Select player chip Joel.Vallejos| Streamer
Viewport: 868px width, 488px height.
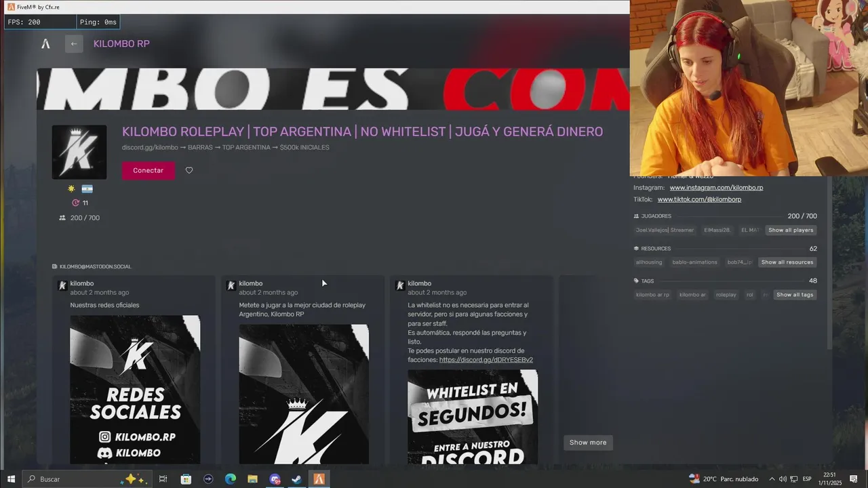[x=665, y=230]
